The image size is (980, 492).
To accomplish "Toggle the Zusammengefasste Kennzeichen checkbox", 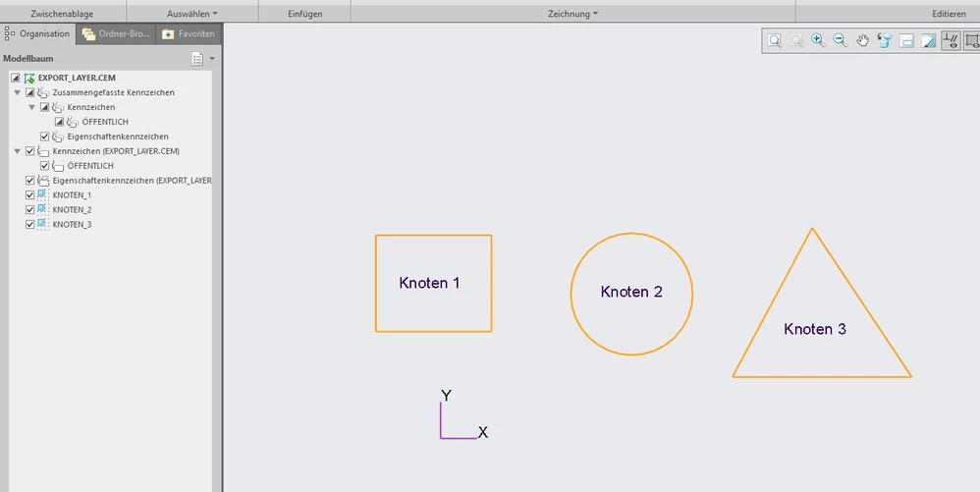I will click(x=30, y=92).
